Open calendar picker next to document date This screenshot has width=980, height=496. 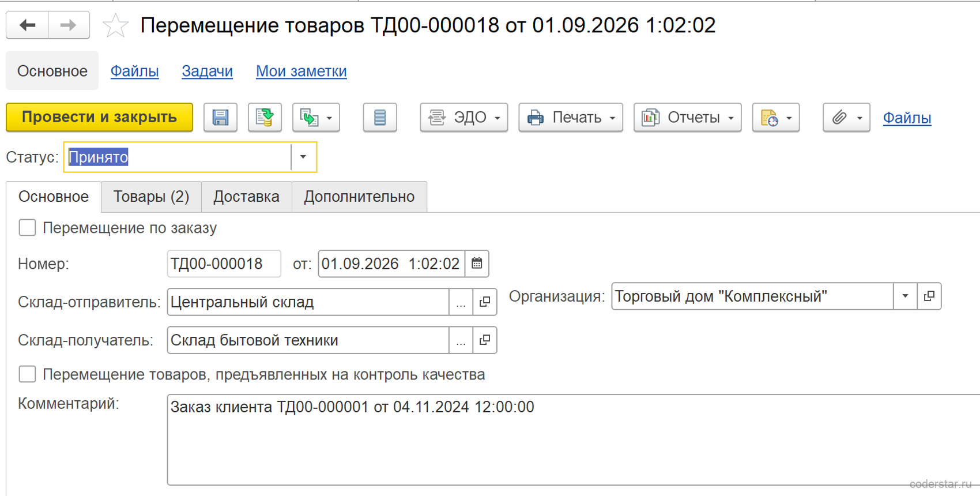[477, 264]
